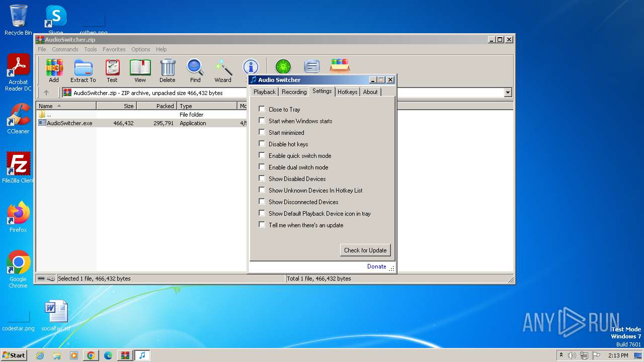Open Media Player taskbar icon
Image resolution: width=644 pixels, height=362 pixels.
(74, 355)
